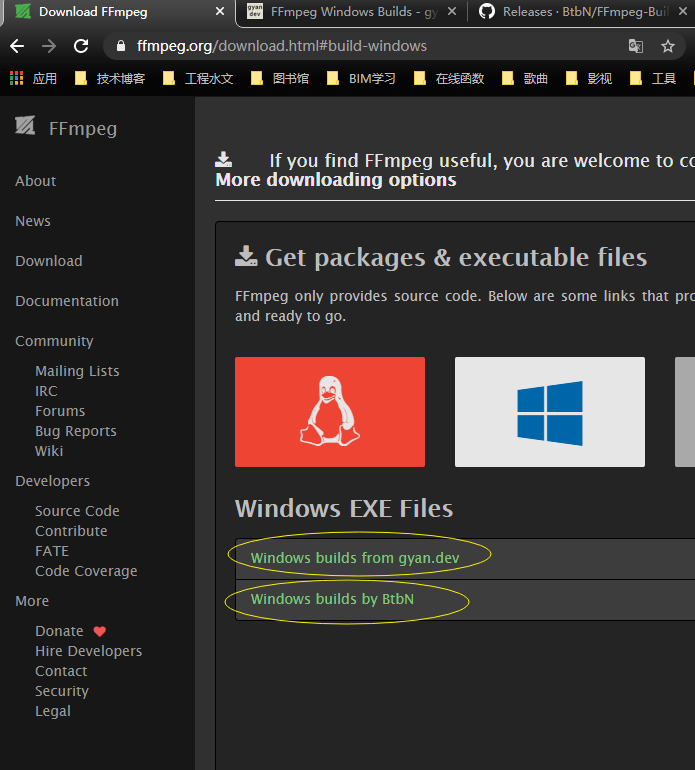The height and width of the screenshot is (770, 695).
Task: Open Bug Reports link
Action: pos(76,431)
